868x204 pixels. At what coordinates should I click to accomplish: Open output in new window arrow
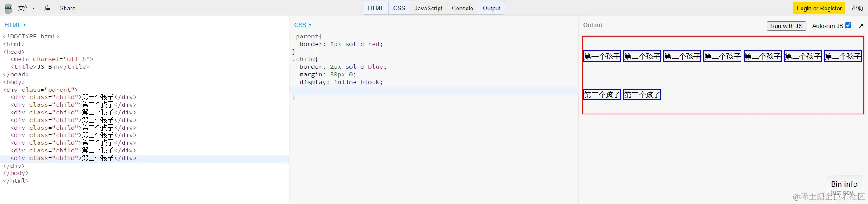[861, 26]
